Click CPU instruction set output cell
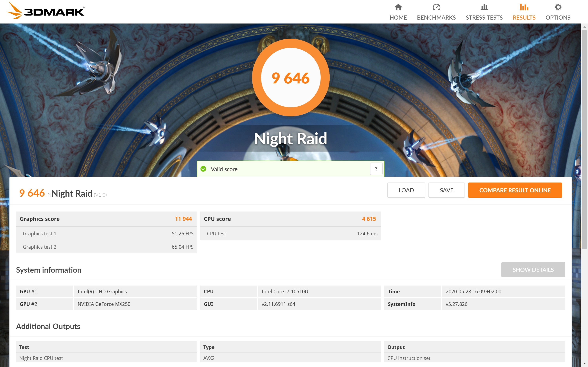Image resolution: width=588 pixels, height=367 pixels. (x=475, y=358)
